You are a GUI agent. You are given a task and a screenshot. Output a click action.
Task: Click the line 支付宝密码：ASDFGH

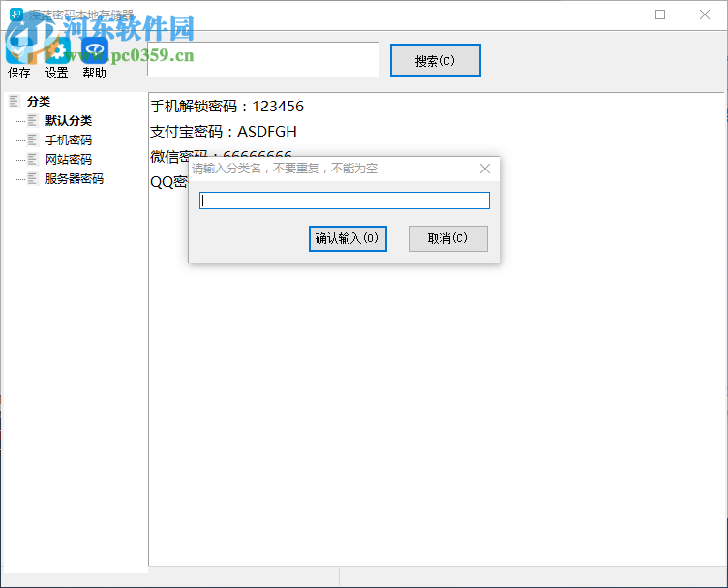click(224, 132)
